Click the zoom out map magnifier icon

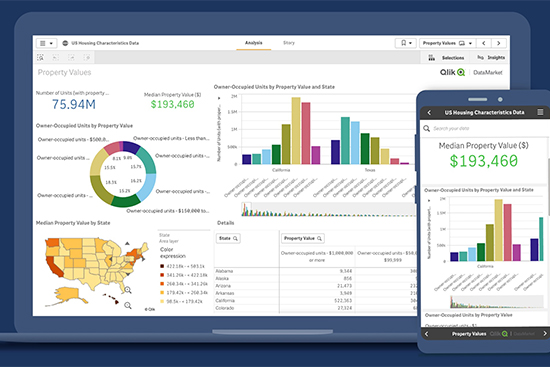[x=128, y=305]
